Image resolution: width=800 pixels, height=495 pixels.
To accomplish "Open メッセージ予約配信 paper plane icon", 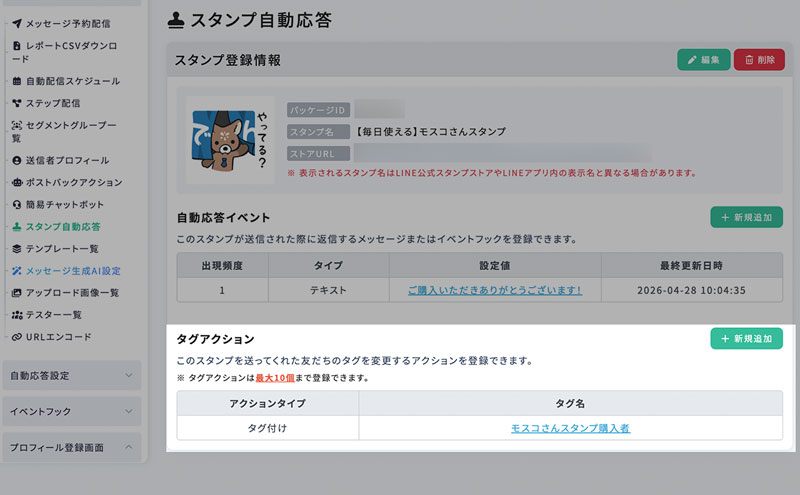I will [17, 23].
